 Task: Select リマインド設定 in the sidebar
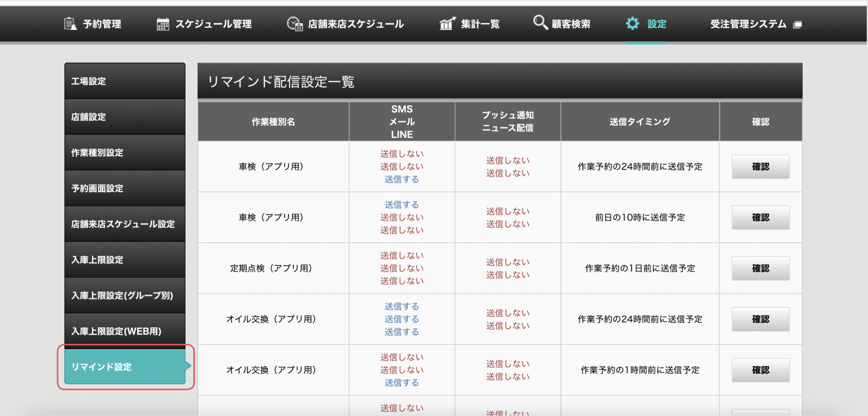click(125, 367)
